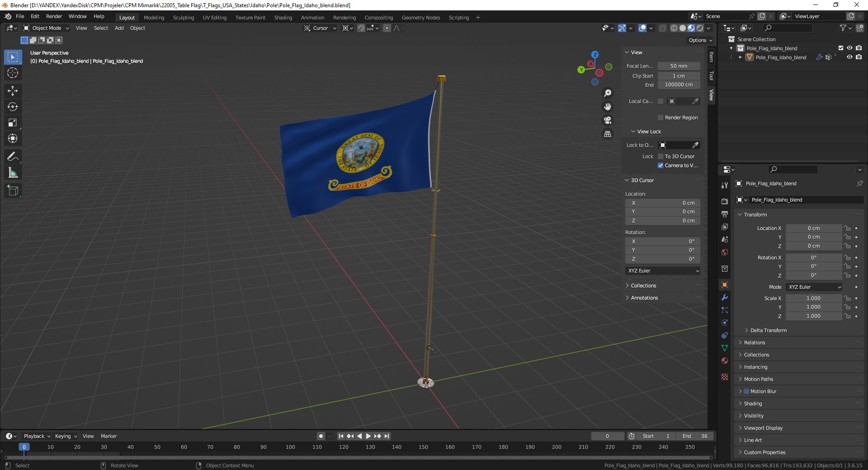Open 3D Cursor XYZ Euler rotation dropdown
Screen dimensions: 868x470
tap(663, 271)
